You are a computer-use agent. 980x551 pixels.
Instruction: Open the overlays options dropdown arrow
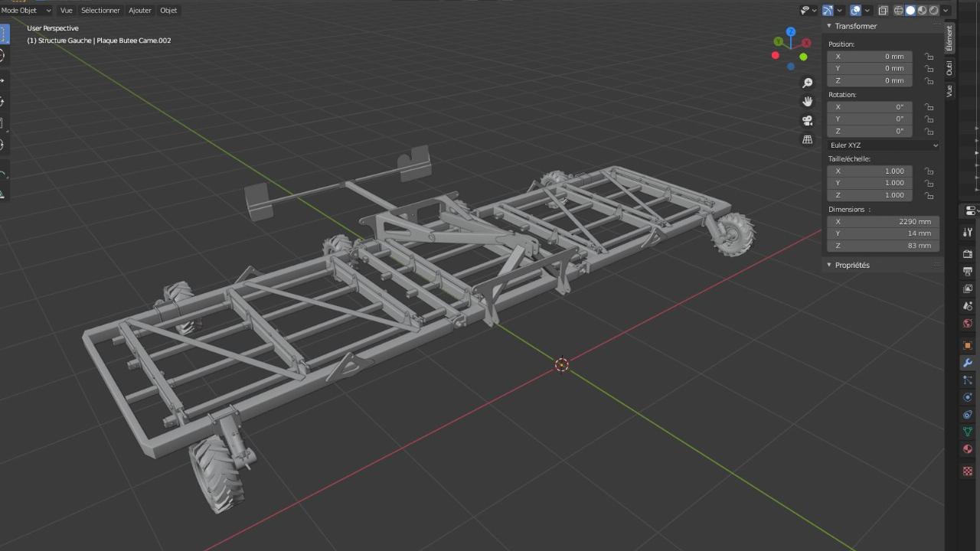pyautogui.click(x=867, y=10)
